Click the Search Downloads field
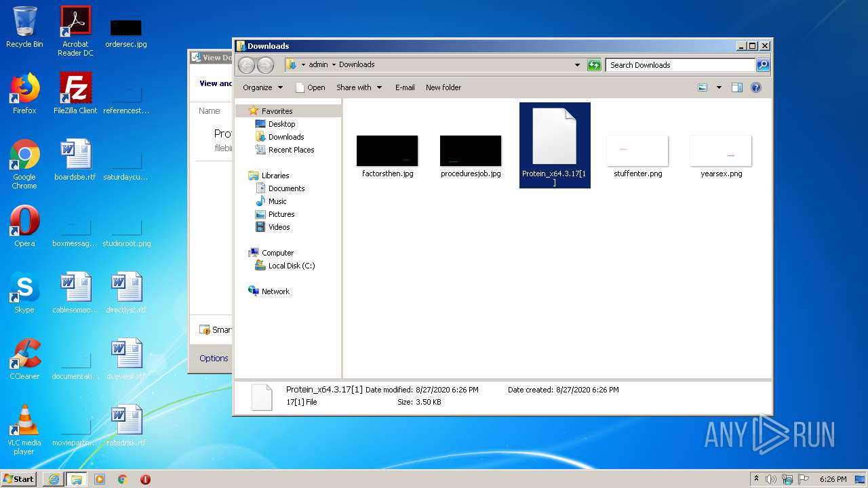Image resolution: width=868 pixels, height=488 pixels. 680,65
